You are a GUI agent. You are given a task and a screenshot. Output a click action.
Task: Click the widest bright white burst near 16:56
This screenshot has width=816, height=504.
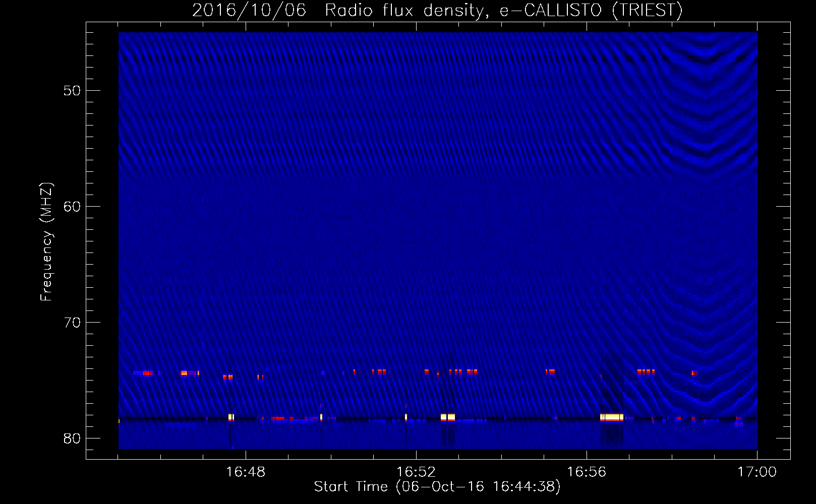(x=612, y=417)
